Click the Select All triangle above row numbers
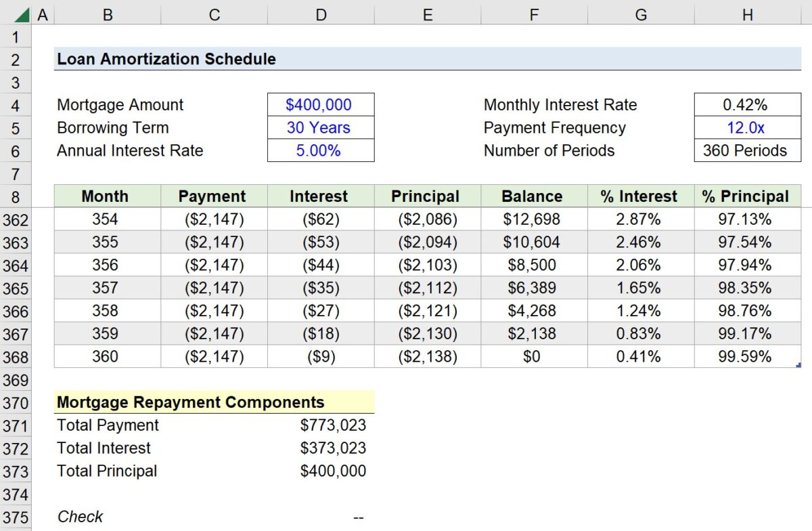812x531 pixels. [x=24, y=14]
